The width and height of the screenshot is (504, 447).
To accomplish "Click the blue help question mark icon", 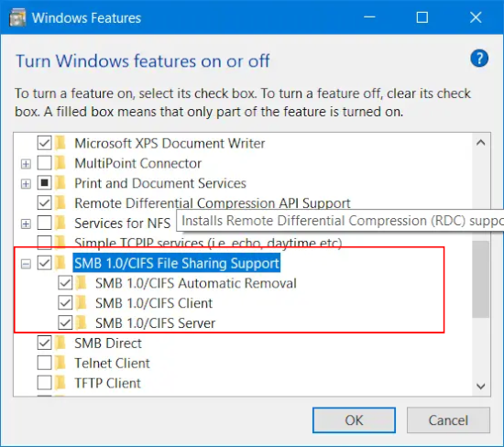I will pos(479,59).
